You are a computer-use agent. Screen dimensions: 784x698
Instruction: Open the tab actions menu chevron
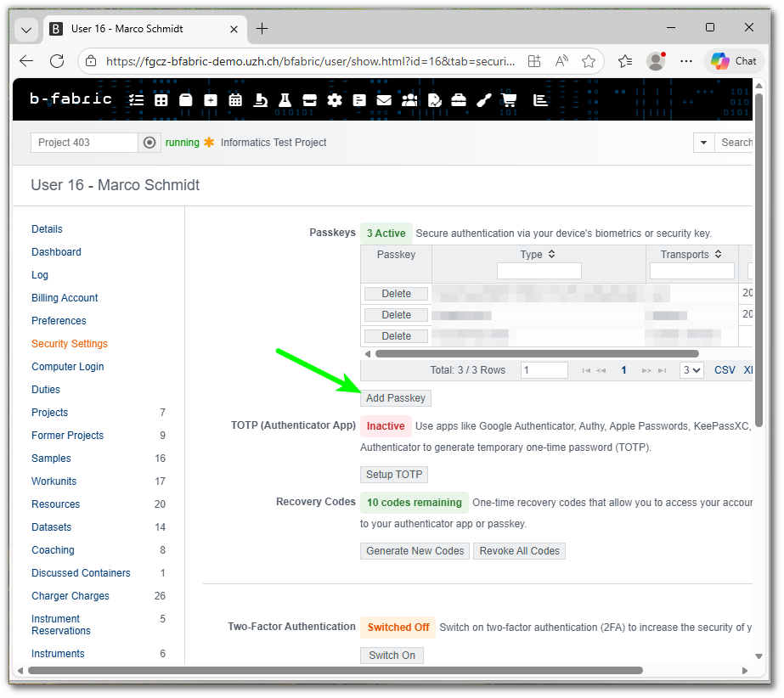[26, 30]
